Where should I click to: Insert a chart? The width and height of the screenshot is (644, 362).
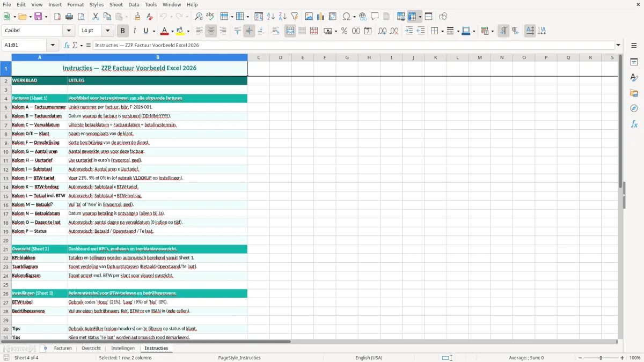tap(320, 17)
